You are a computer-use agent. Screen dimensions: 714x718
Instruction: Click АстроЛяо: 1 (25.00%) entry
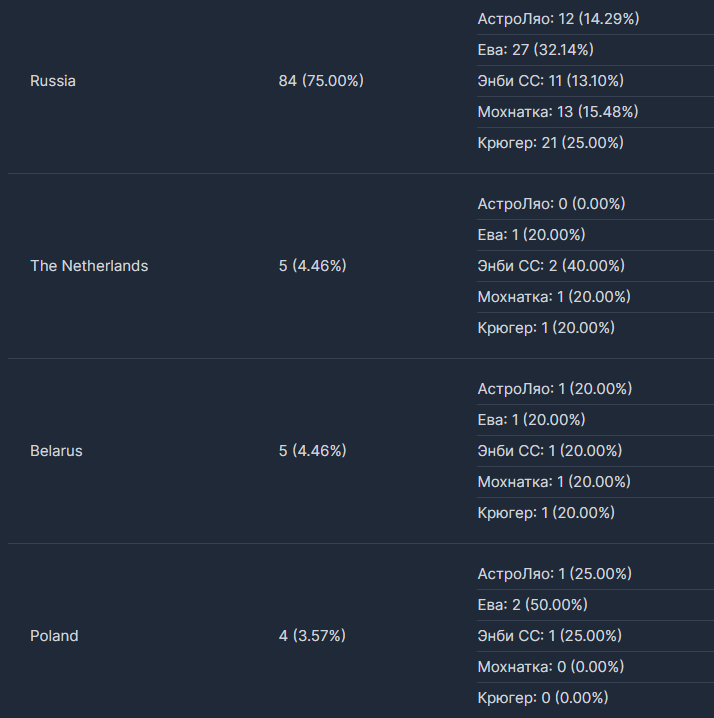point(555,574)
